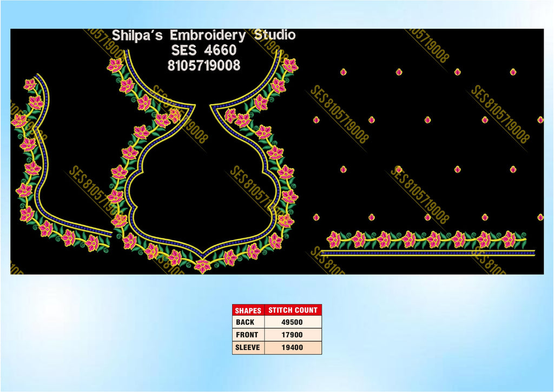Click the stitch count value 49500
This screenshot has height=392, width=554.
click(292, 322)
